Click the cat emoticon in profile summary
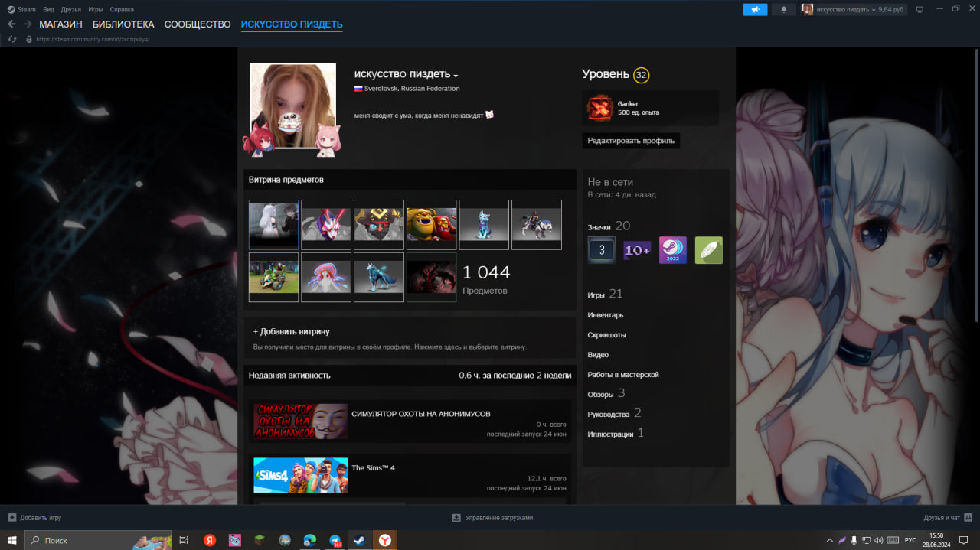This screenshot has height=550, width=980. pos(489,115)
